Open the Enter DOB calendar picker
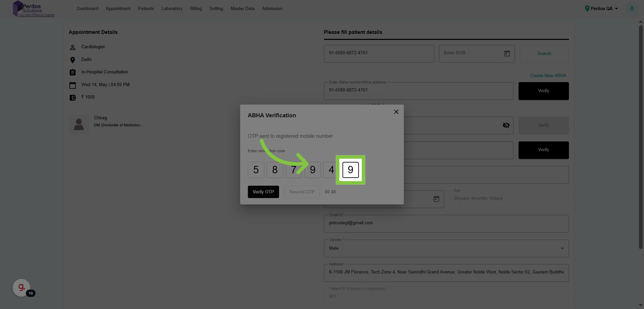The height and width of the screenshot is (309, 644). pos(507,54)
